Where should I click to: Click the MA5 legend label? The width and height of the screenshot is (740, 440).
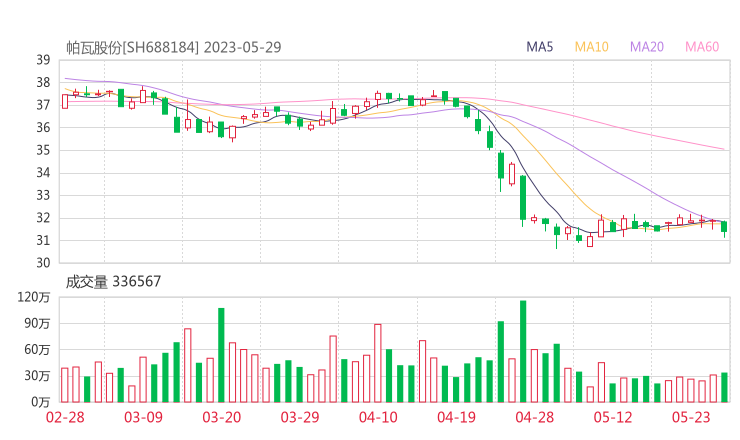pyautogui.click(x=539, y=47)
